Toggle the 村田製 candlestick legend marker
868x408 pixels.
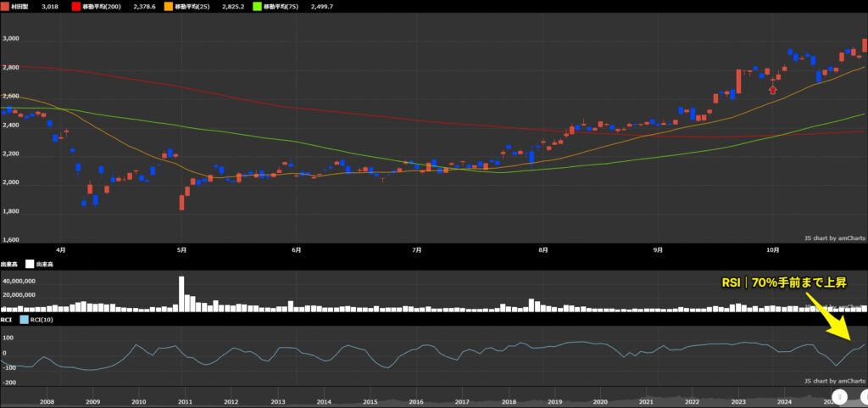click(5, 5)
